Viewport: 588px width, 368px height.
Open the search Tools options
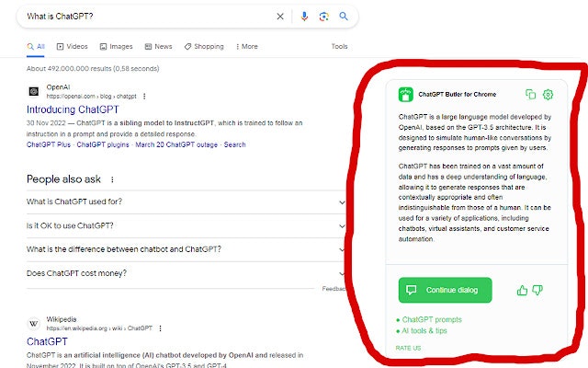pos(339,46)
